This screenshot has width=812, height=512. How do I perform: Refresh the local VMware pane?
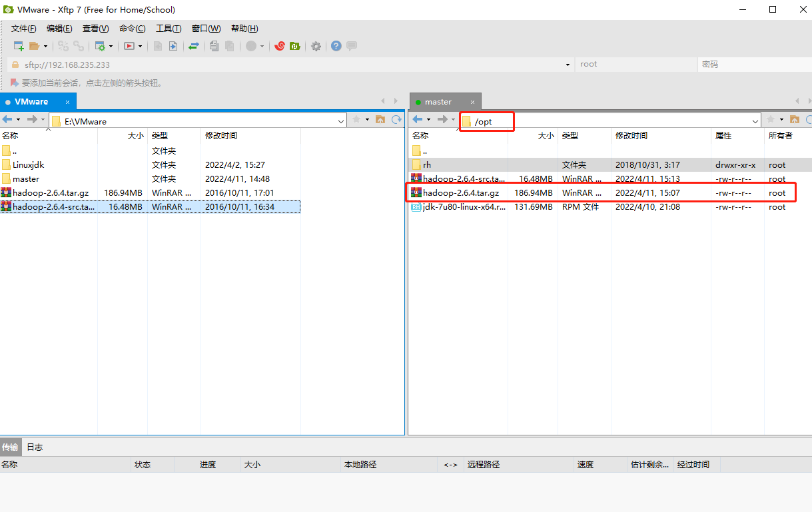point(397,120)
